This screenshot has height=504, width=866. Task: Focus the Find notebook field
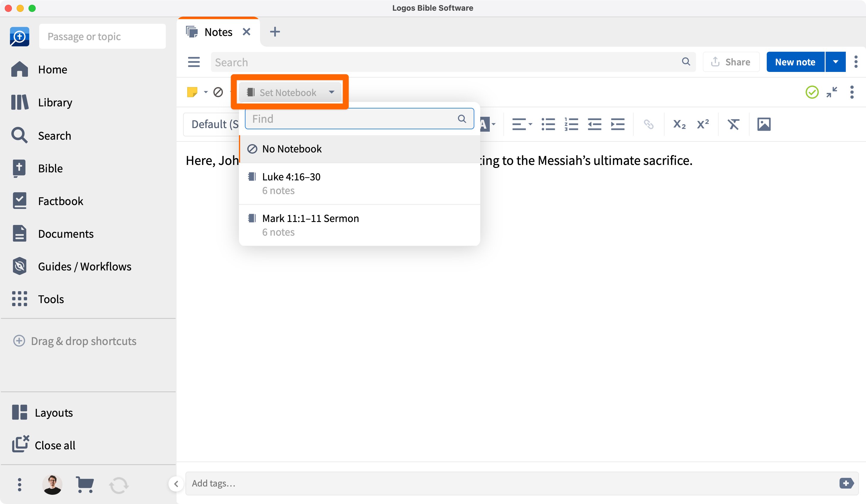359,119
